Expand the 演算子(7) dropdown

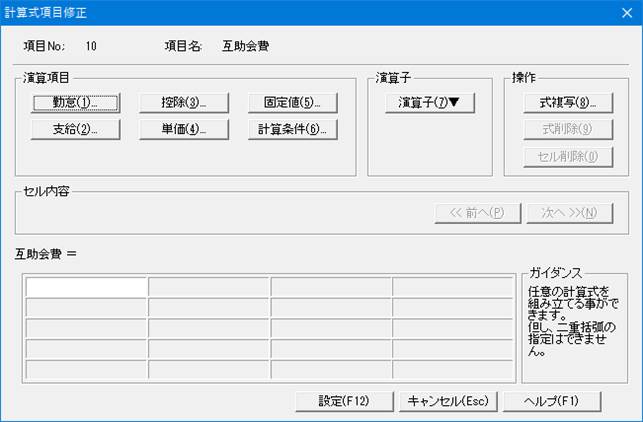pos(430,103)
